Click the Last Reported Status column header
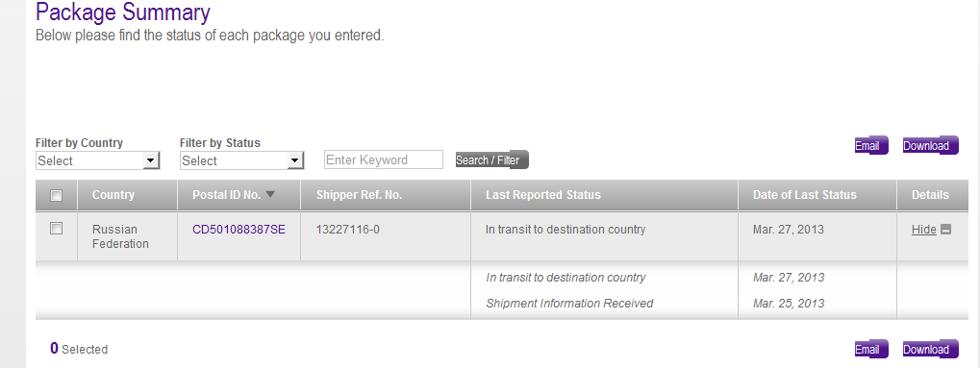This screenshot has height=368, width=980. 543,195
